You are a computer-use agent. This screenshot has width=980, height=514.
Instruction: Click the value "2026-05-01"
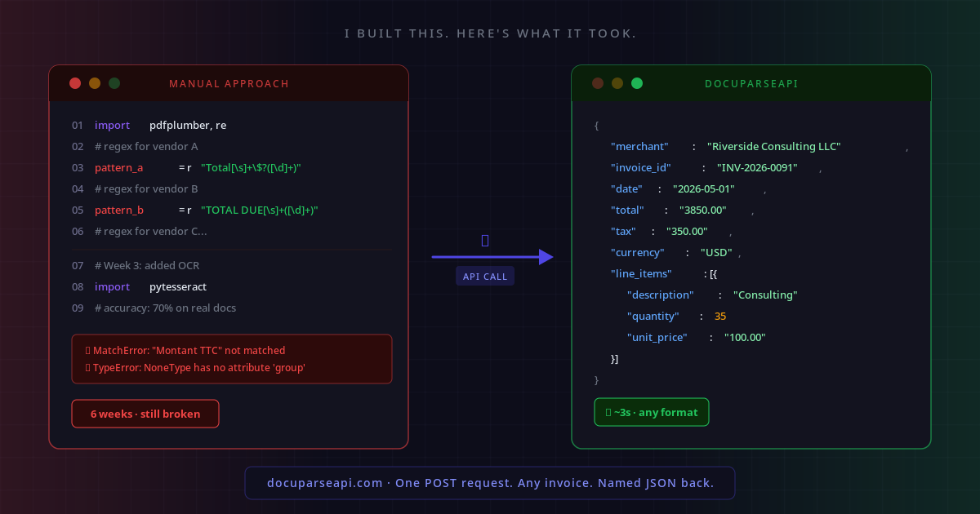[x=704, y=189]
